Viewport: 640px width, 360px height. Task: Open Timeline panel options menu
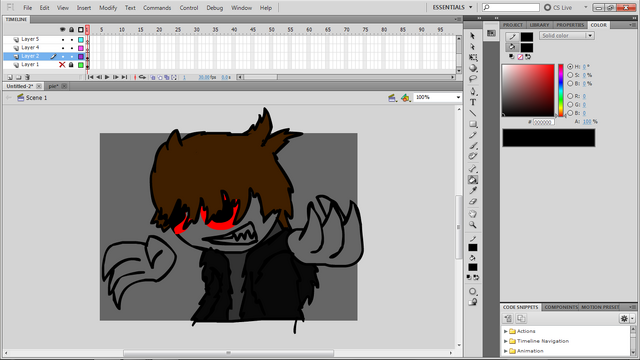458,19
